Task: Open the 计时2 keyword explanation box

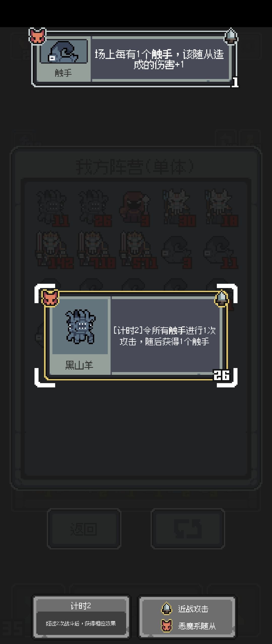Action: (x=81, y=617)
